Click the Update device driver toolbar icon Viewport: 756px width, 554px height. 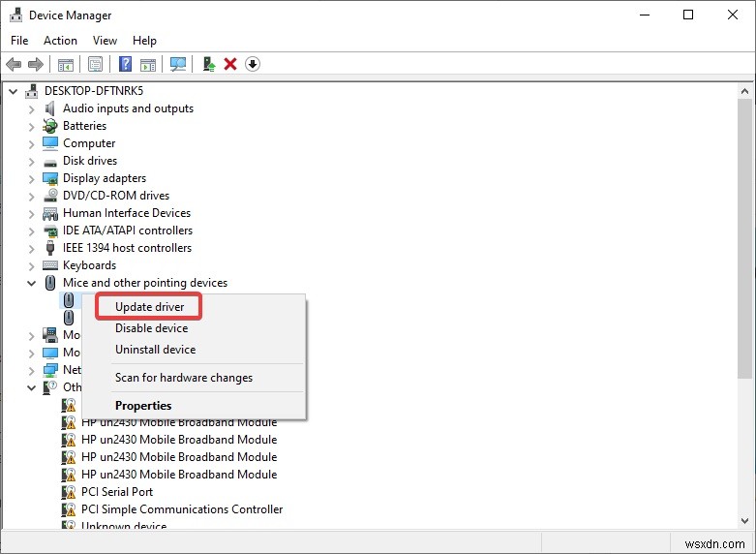click(x=209, y=64)
